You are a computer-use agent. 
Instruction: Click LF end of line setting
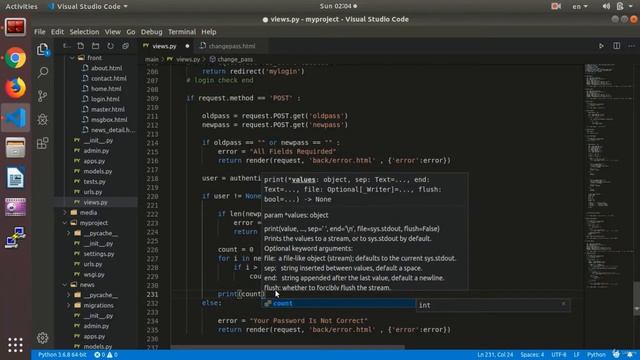pyautogui.click(x=576, y=355)
